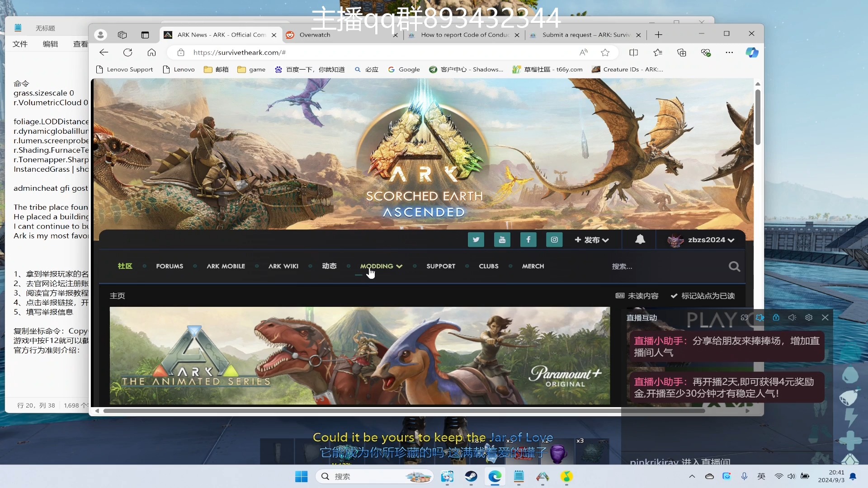Screen dimensions: 868x488
Task: Go back with the browser back arrow
Action: [x=104, y=52]
